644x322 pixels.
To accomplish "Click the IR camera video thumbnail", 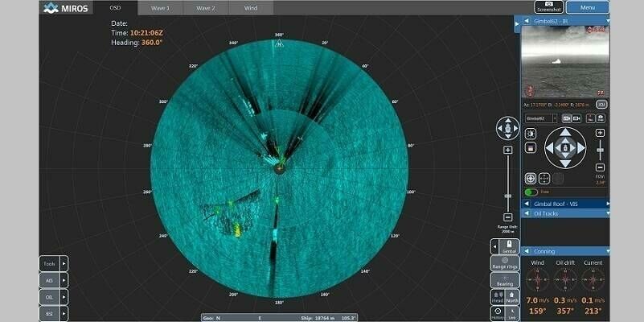I will [x=565, y=61].
